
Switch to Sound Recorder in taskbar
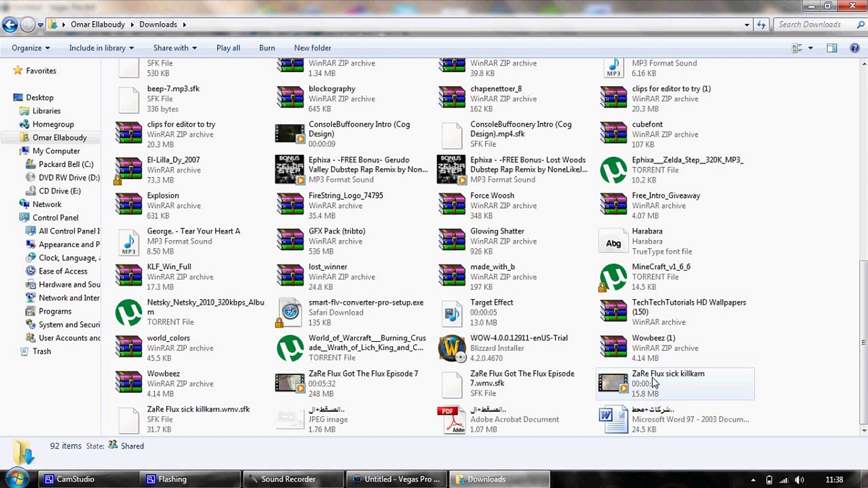click(x=293, y=479)
